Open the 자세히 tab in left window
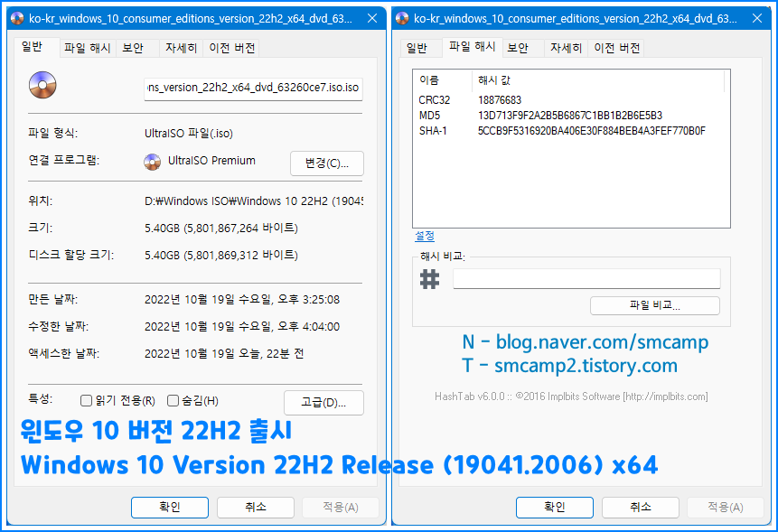Screen dimensions: 778x532 tap(181, 48)
